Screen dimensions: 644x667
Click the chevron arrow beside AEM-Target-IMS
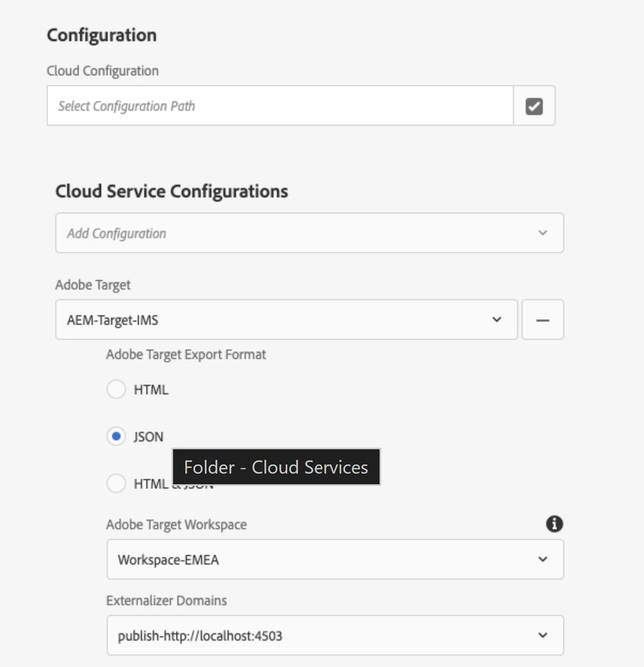496,320
